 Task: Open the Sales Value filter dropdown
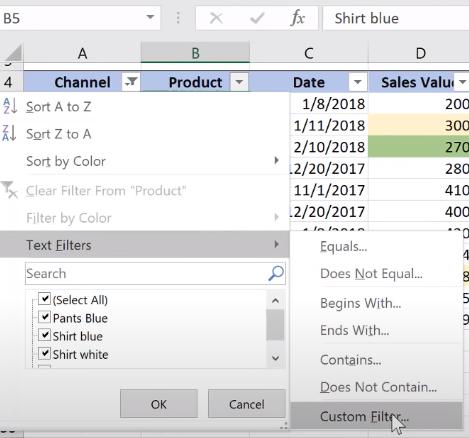pyautogui.click(x=463, y=82)
